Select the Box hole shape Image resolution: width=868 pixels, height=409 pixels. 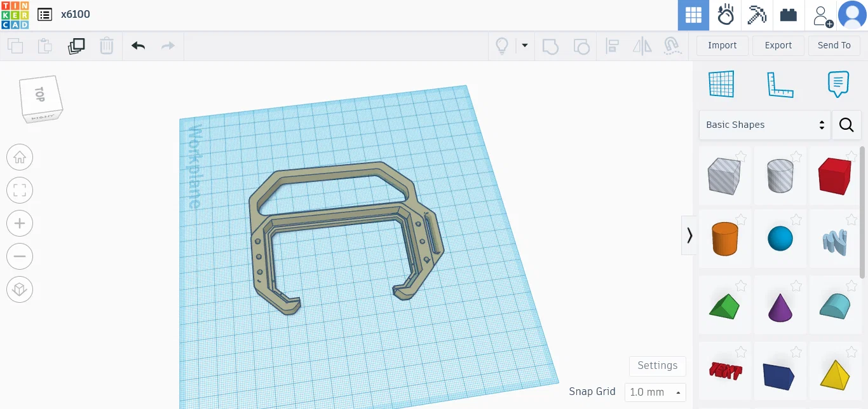click(724, 176)
